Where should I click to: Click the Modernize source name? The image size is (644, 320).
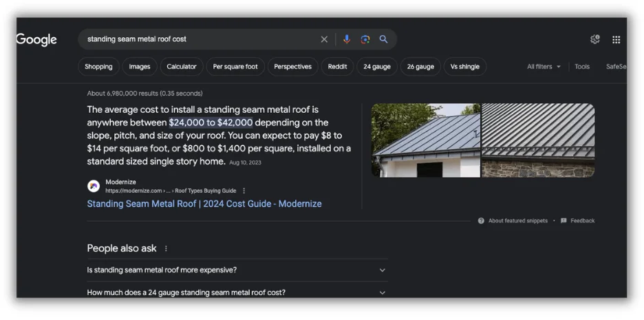point(121,182)
